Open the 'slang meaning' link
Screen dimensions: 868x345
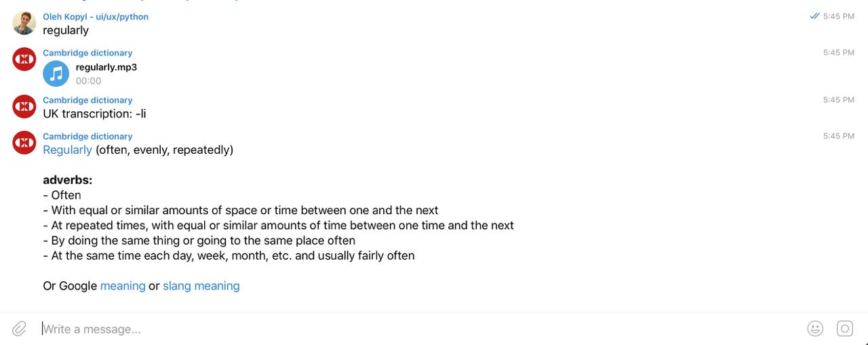pos(201,286)
